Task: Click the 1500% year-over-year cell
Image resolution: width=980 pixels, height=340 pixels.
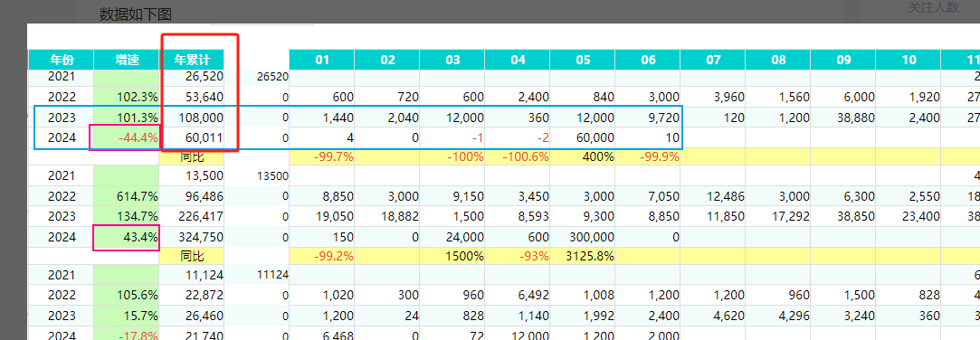Action: point(452,256)
